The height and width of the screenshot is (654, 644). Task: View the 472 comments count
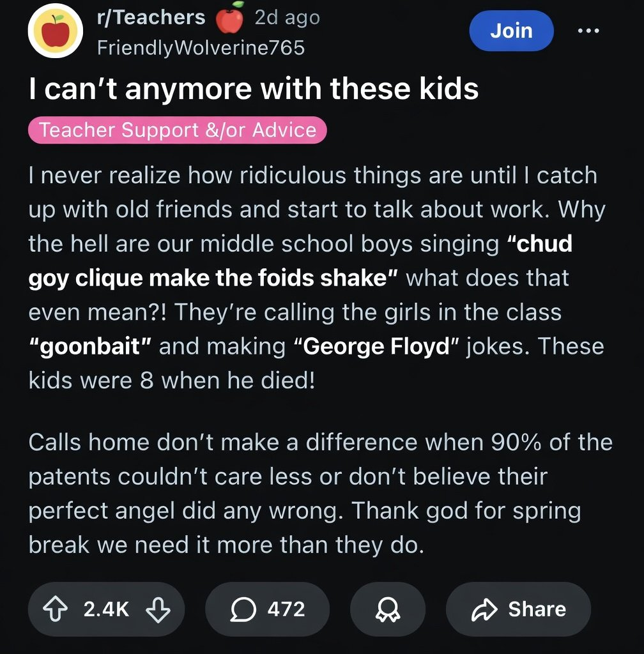pyautogui.click(x=286, y=609)
